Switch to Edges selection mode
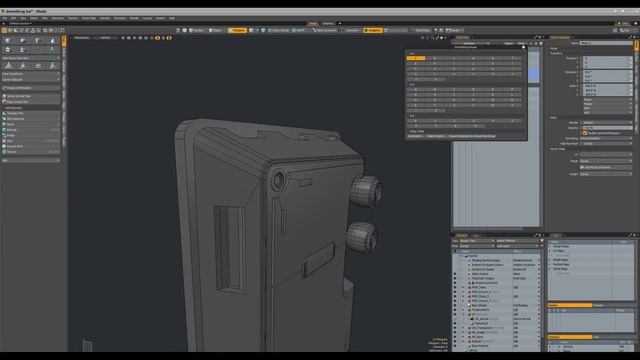640x360 pixels. coord(216,30)
